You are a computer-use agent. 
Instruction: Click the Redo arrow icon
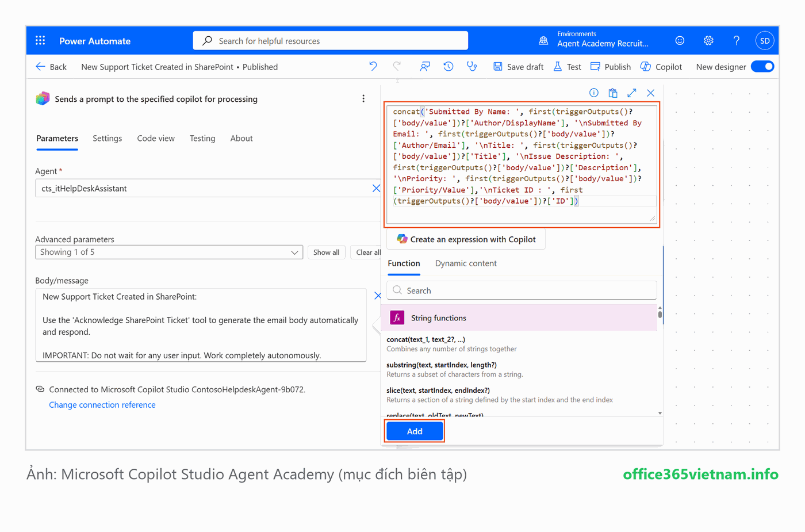(x=397, y=67)
